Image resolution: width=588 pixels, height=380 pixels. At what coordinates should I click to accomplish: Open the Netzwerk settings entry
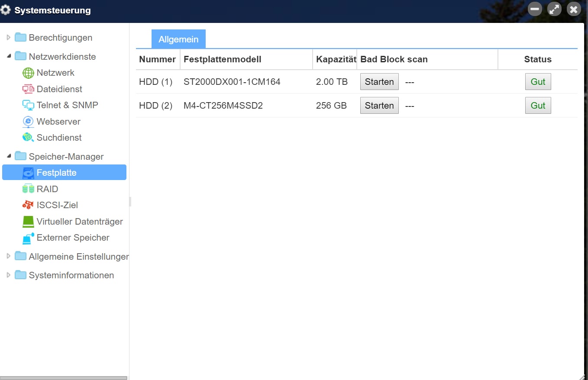[55, 73]
